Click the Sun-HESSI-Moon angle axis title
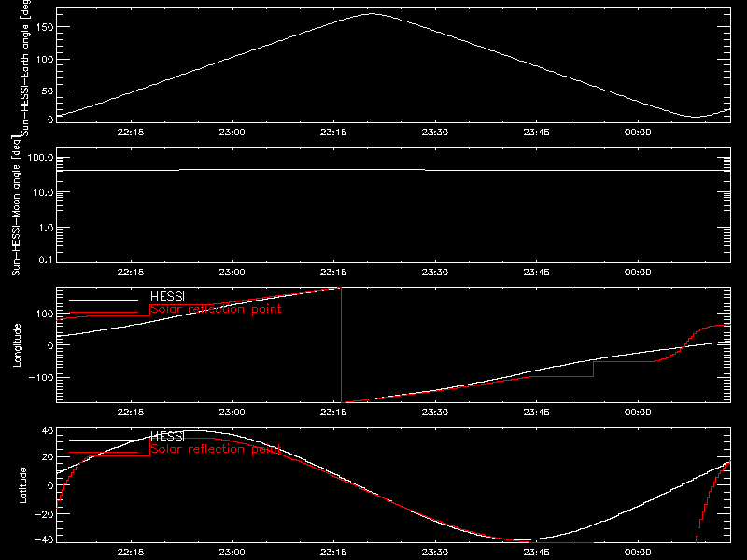Screen dimensions: 747x560 (x=16, y=205)
